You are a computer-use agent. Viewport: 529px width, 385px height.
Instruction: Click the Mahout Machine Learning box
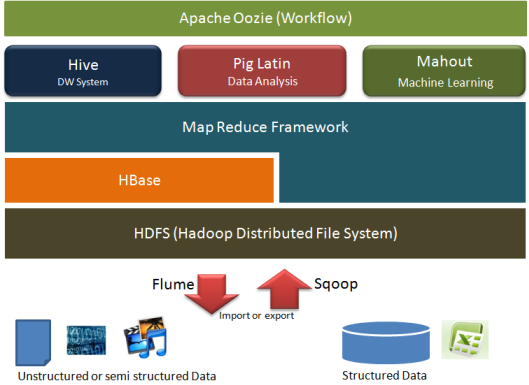[x=444, y=71]
